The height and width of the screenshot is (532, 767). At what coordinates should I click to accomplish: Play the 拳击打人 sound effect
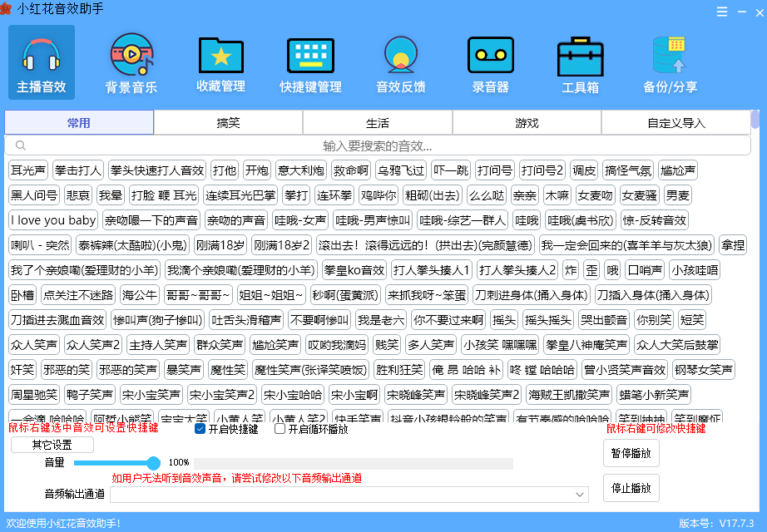click(78, 170)
